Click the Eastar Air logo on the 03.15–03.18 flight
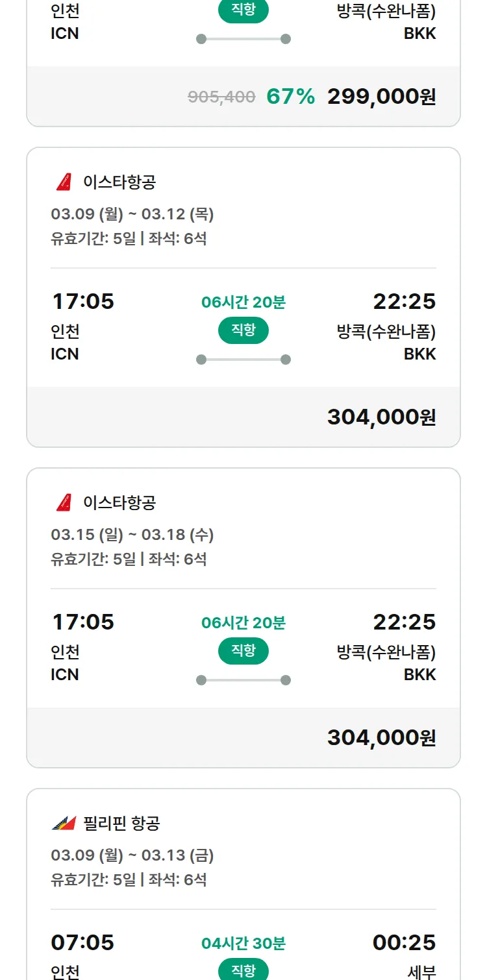This screenshot has width=487, height=980. (64, 503)
